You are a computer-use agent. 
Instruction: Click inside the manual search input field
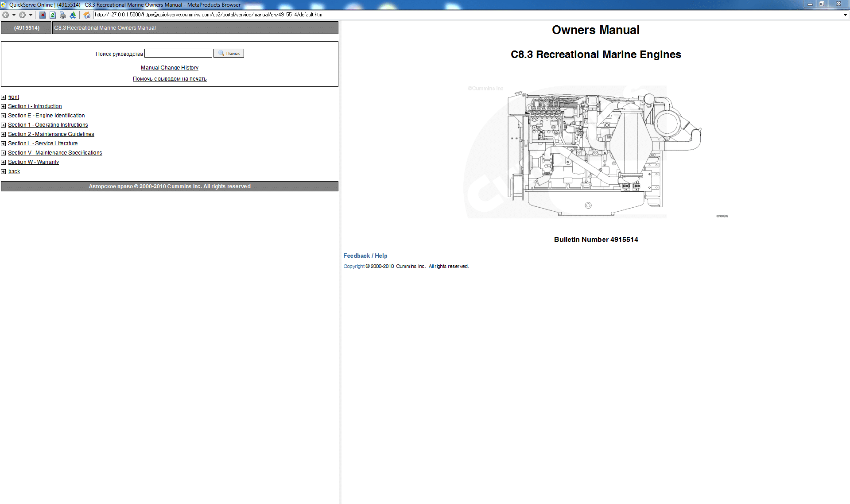tap(178, 53)
